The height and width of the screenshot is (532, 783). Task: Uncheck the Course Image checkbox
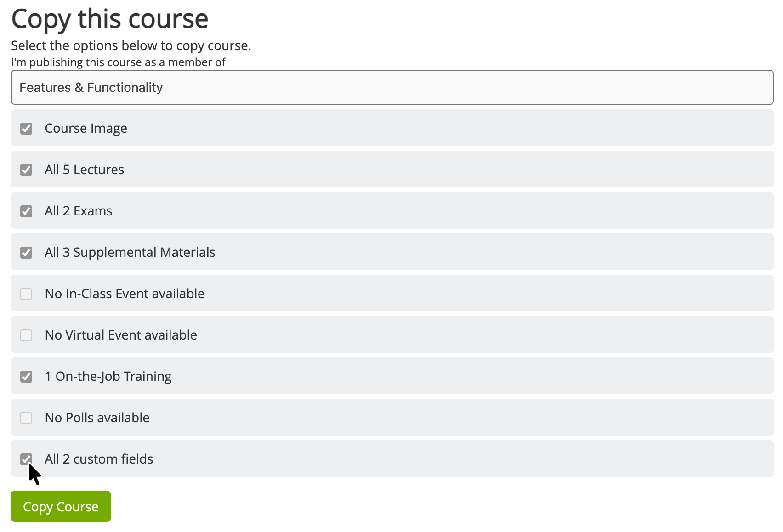tap(26, 129)
